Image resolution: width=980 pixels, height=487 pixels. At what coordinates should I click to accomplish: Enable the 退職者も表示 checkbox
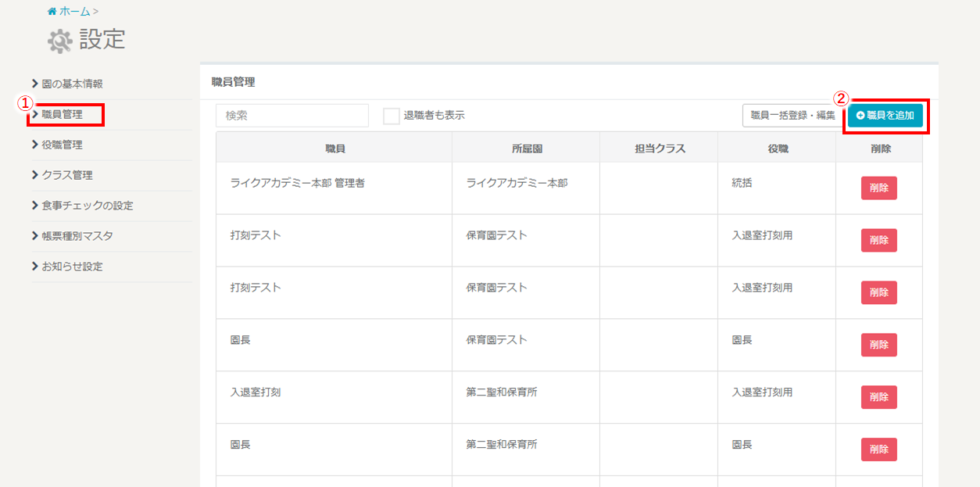click(392, 116)
